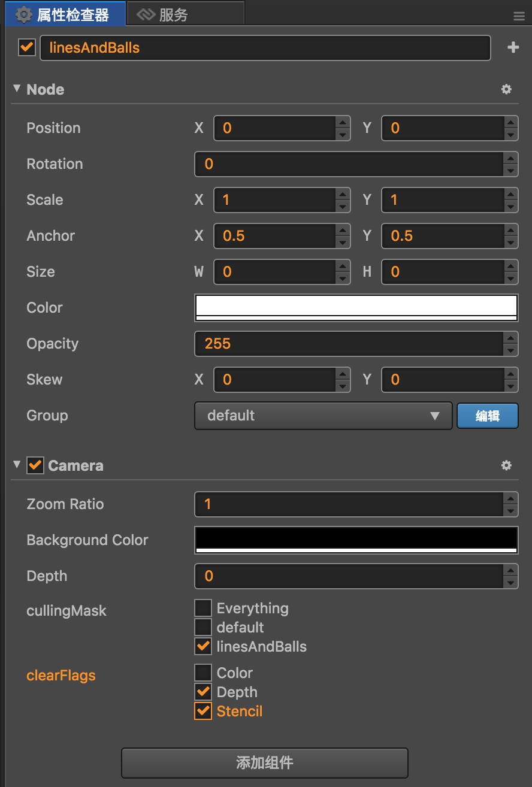Click the 添加组件 button
Image resolution: width=532 pixels, height=787 pixels.
(x=264, y=763)
